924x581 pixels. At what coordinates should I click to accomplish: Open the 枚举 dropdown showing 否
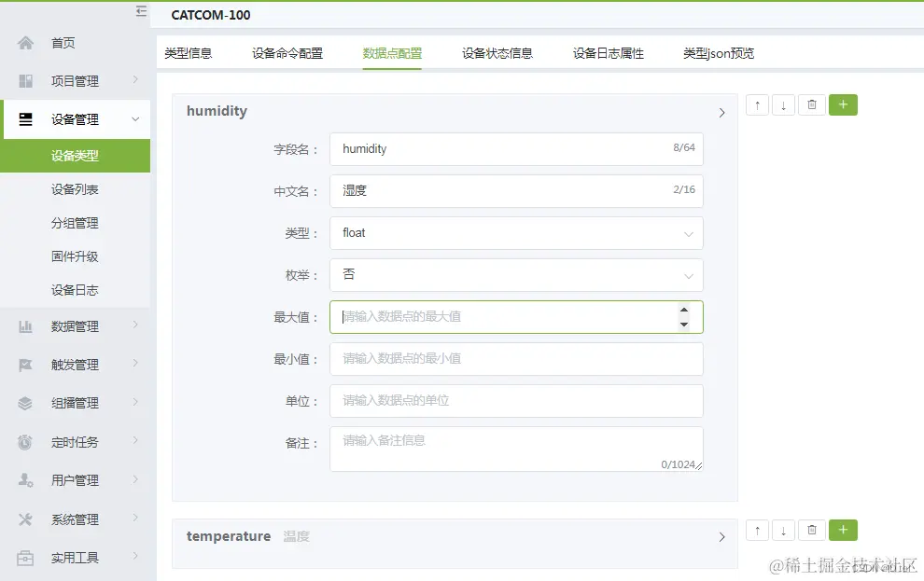pyautogui.click(x=516, y=275)
